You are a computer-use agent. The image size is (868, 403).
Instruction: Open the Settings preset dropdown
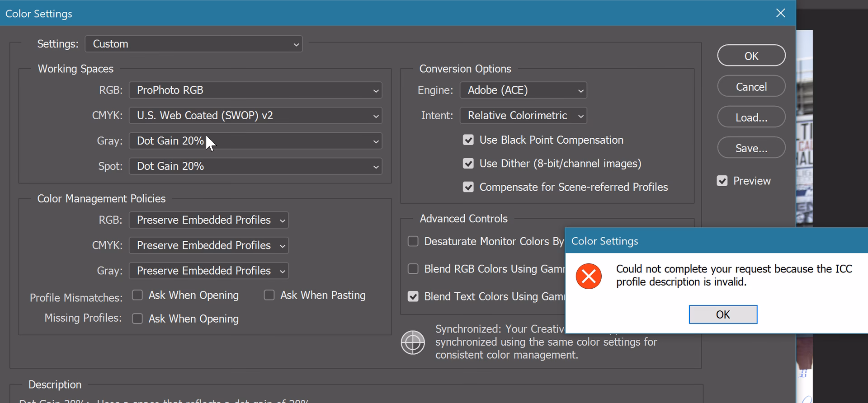(x=193, y=44)
